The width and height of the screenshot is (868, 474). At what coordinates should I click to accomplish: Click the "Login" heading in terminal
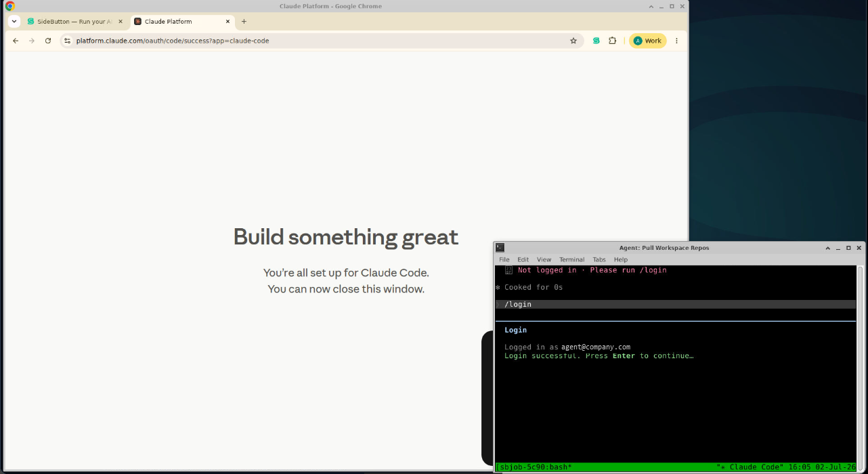[x=515, y=330]
